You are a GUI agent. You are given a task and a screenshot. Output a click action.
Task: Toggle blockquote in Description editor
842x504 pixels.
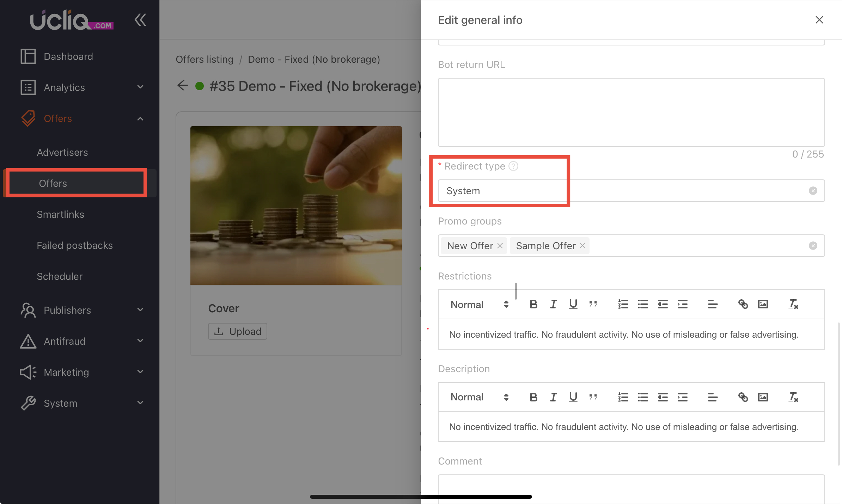click(593, 397)
